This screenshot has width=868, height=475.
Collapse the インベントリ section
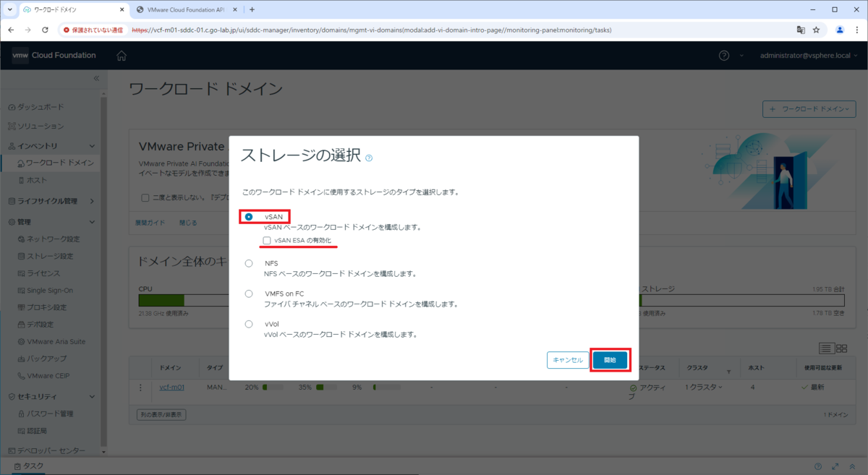coord(92,146)
